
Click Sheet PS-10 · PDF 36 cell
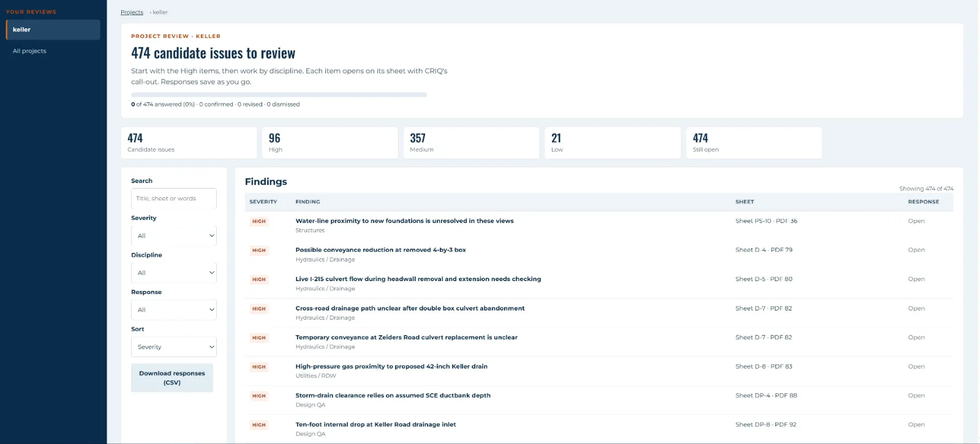(766, 221)
